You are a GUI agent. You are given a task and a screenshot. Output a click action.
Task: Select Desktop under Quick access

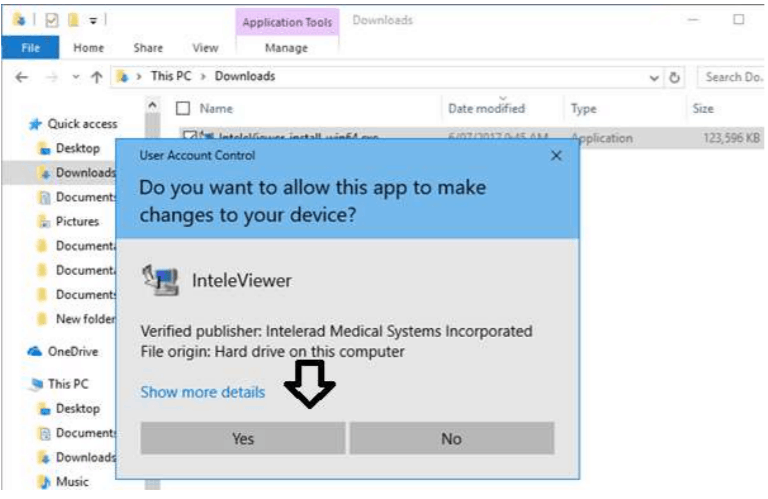[77, 148]
